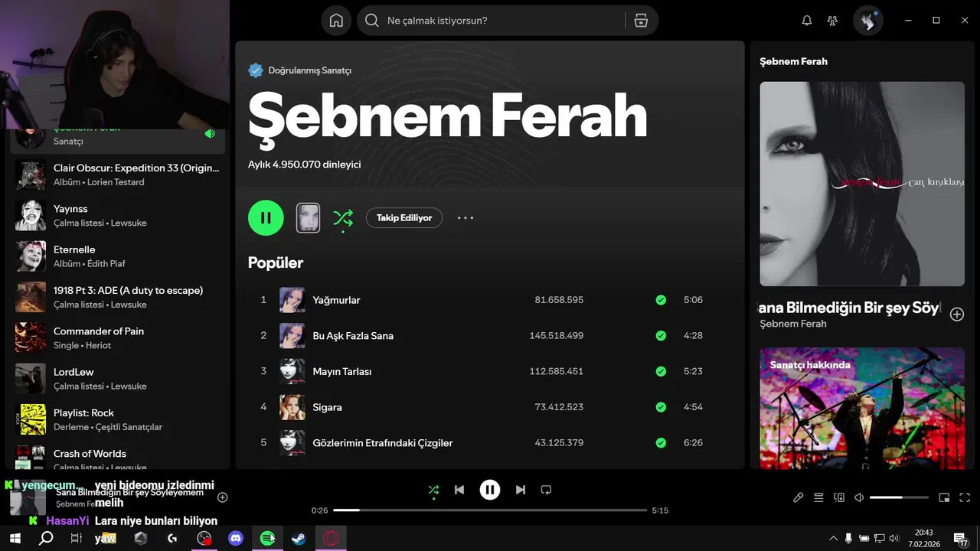The image size is (980, 551).
Task: Open the miniplayer icon
Action: pyautogui.click(x=944, y=497)
